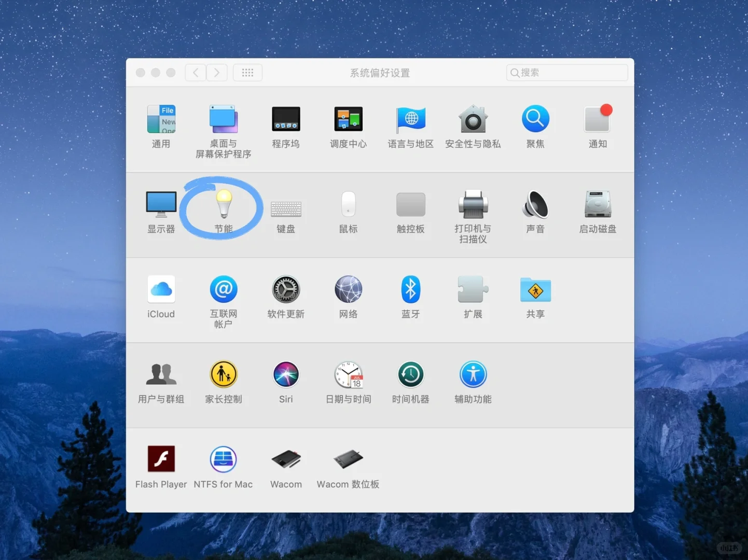The image size is (748, 560).
Task: Click the forward navigation arrow
Action: (217, 73)
